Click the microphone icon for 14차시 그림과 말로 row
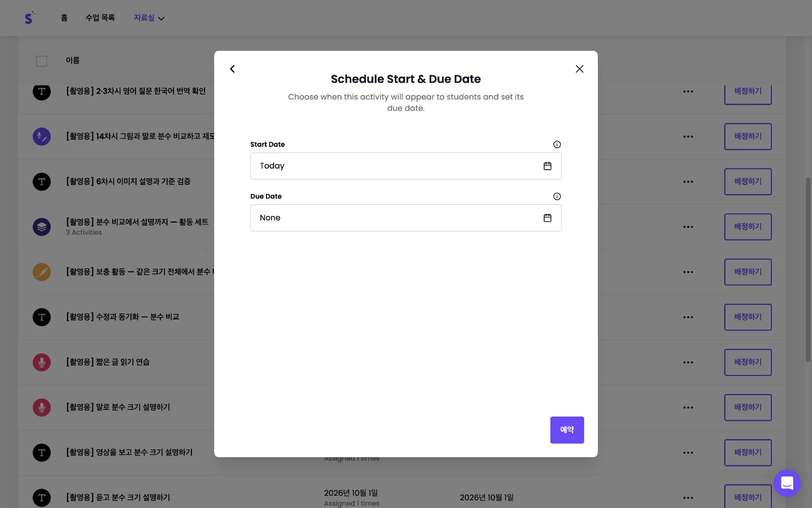The width and height of the screenshot is (812, 508). pos(42,137)
